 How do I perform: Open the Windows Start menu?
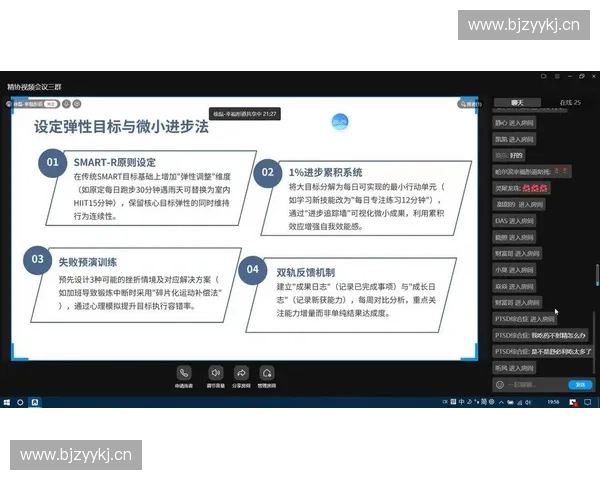tap(7, 402)
